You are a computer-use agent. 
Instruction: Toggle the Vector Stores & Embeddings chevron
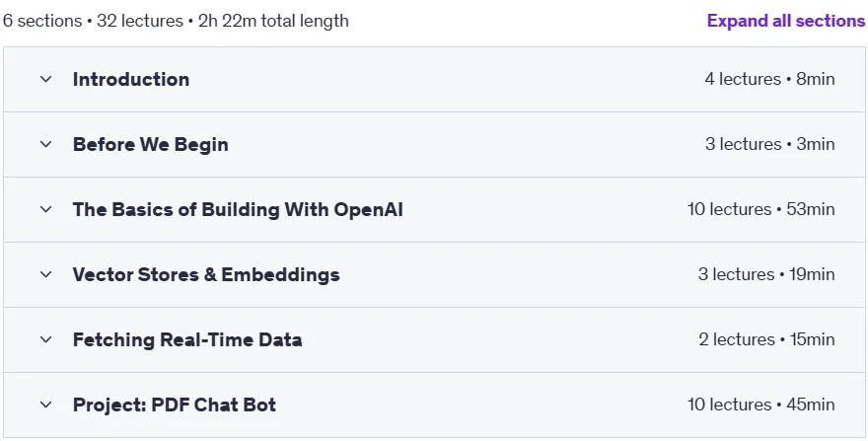coord(46,275)
